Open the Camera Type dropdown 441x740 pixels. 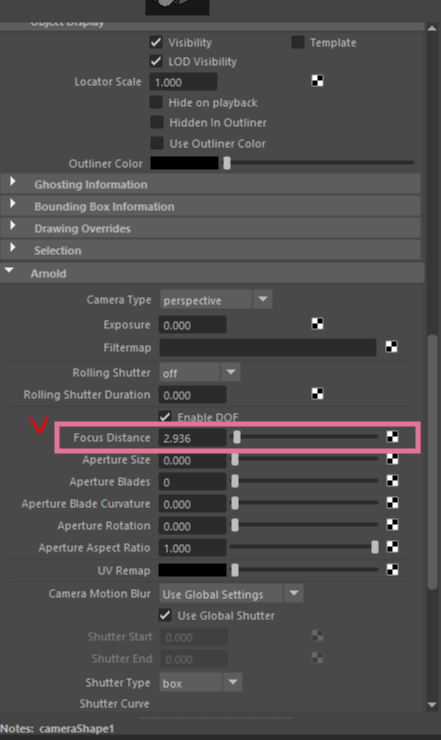(216, 300)
